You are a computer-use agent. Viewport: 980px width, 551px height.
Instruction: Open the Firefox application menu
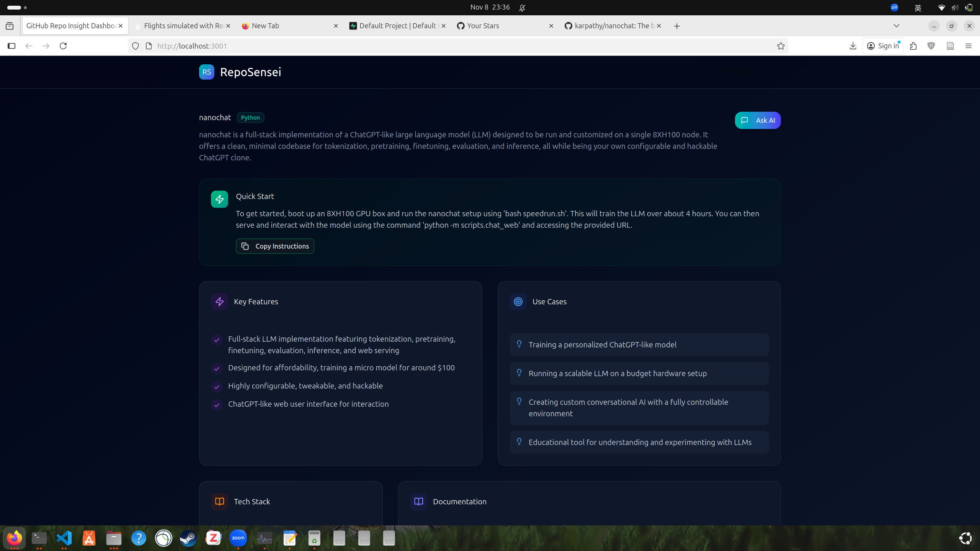(968, 46)
